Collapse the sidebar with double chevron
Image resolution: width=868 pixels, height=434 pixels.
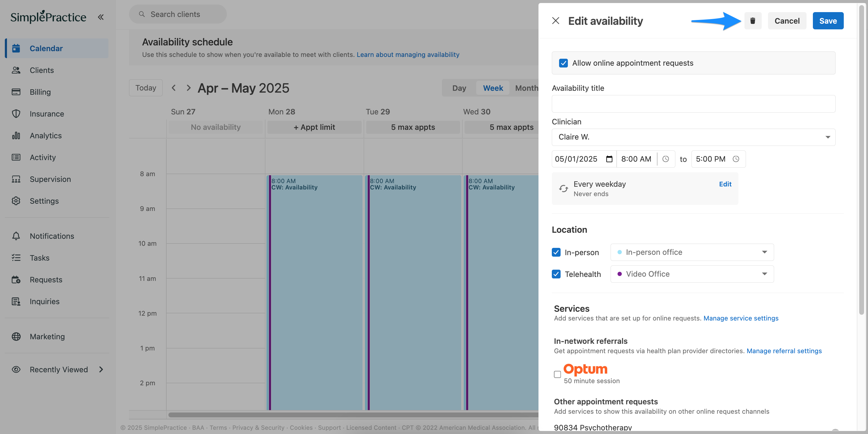pyautogui.click(x=101, y=17)
